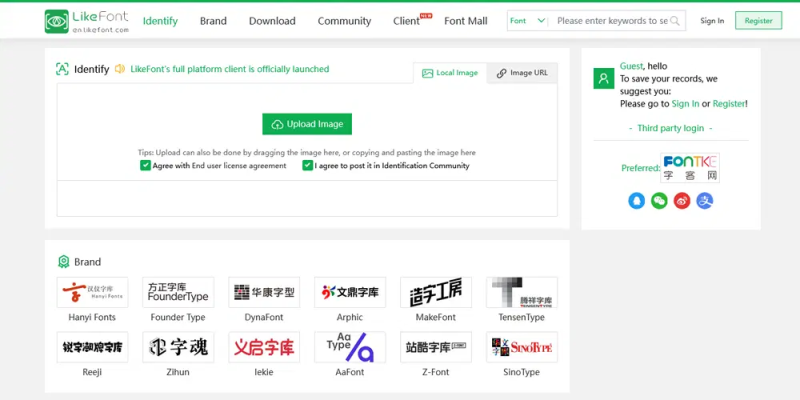Viewport: 800px width, 400px height.
Task: Open QQ third party login icon
Action: coord(636,201)
